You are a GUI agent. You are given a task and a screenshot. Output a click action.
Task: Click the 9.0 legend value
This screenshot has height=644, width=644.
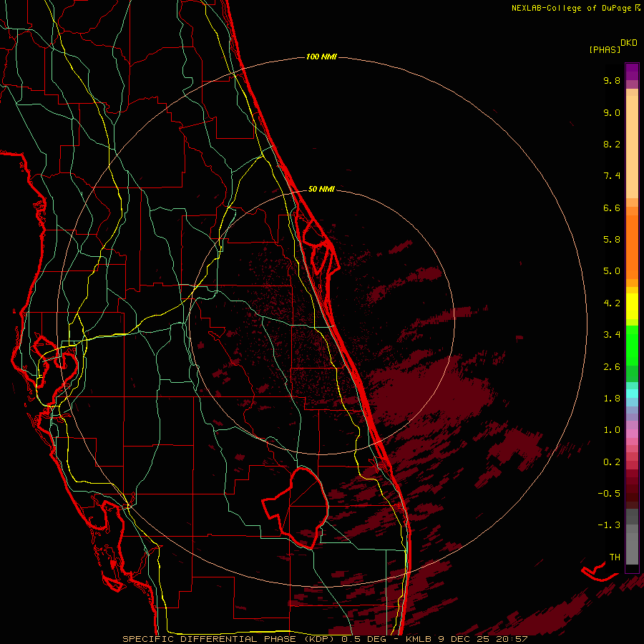click(x=612, y=112)
